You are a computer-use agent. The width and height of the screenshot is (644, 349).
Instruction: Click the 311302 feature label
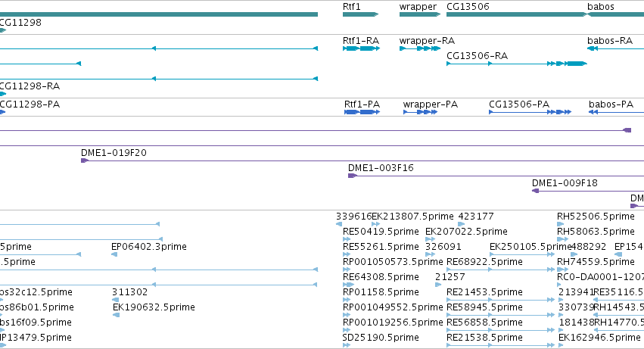pos(130,292)
